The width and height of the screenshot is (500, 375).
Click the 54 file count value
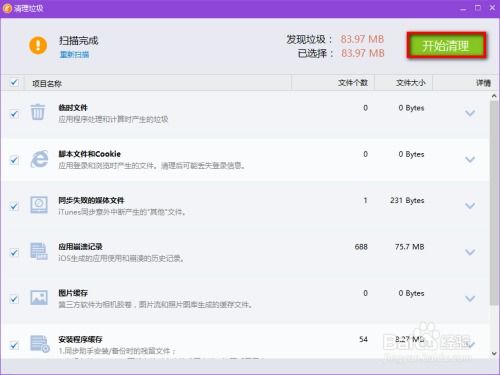pyautogui.click(x=363, y=339)
